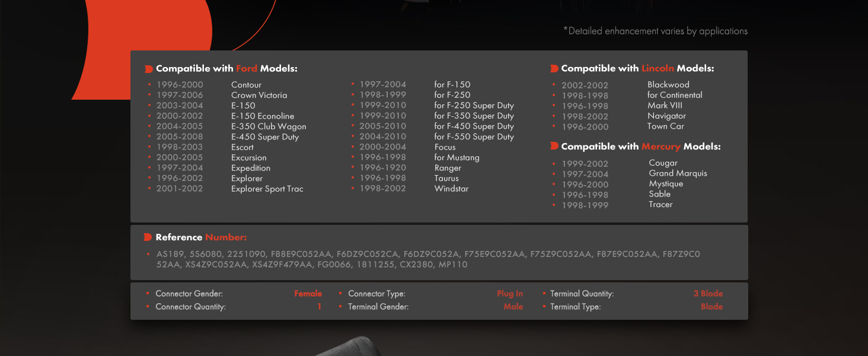Click the Tracer model name

click(661, 205)
